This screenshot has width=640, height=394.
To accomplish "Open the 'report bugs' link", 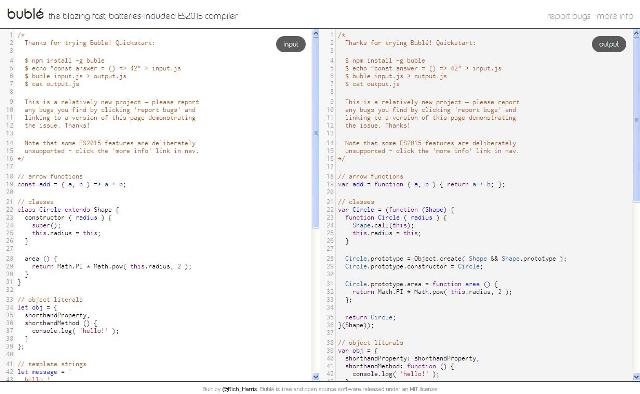I will coord(569,16).
